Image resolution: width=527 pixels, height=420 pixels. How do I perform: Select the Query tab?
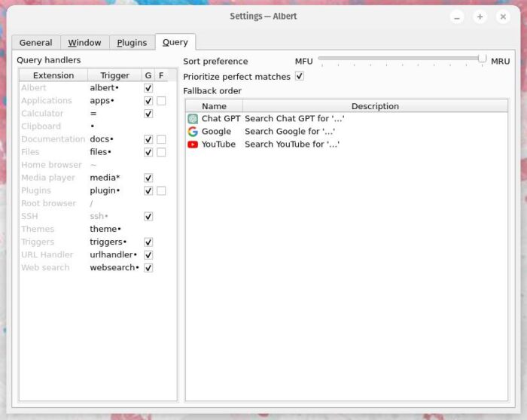pos(175,42)
